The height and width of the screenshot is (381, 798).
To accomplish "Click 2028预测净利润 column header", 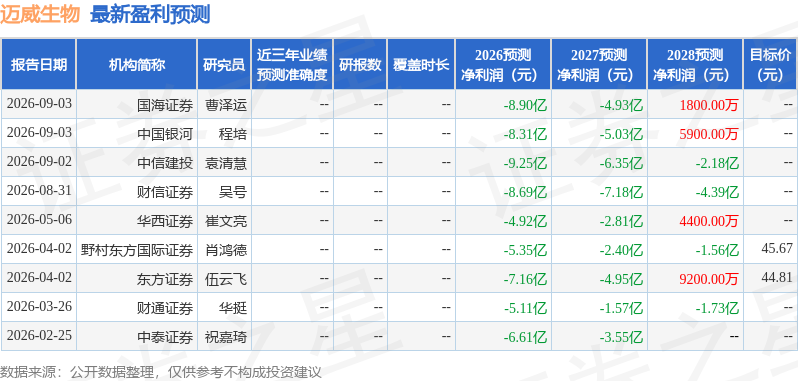I will (695, 65).
